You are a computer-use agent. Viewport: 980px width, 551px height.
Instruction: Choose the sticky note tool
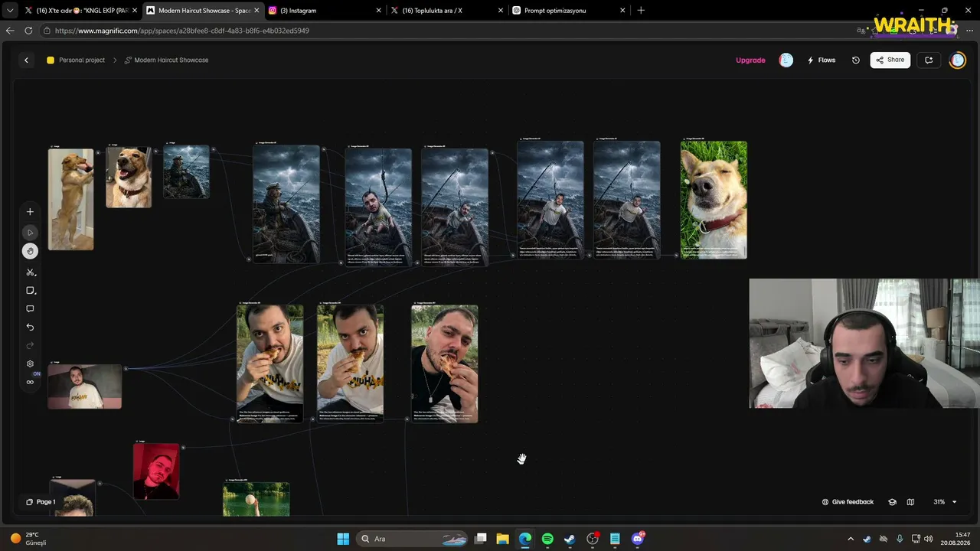pyautogui.click(x=30, y=291)
